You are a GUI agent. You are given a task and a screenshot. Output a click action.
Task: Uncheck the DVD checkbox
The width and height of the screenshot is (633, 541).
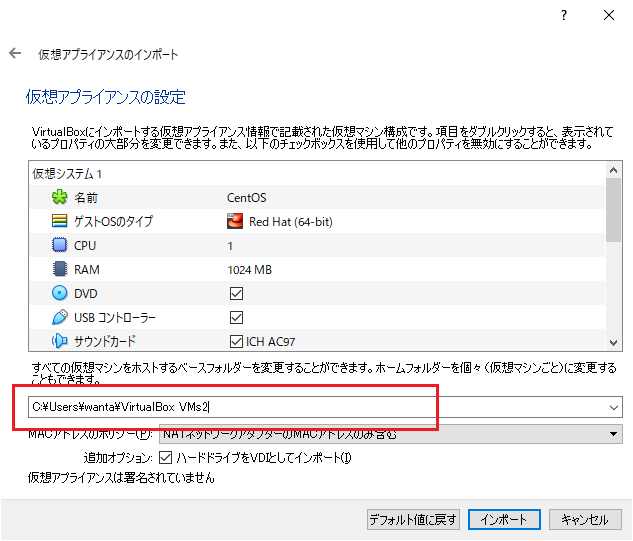tap(236, 294)
